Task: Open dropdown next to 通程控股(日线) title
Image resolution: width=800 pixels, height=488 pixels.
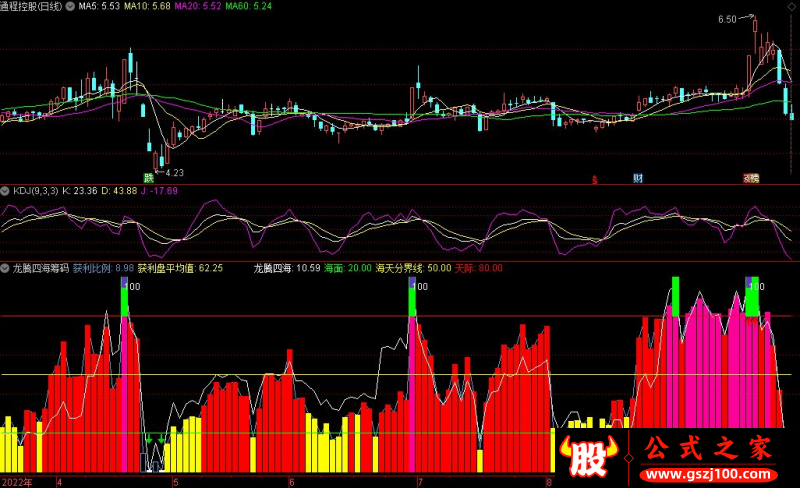Action: (x=70, y=6)
